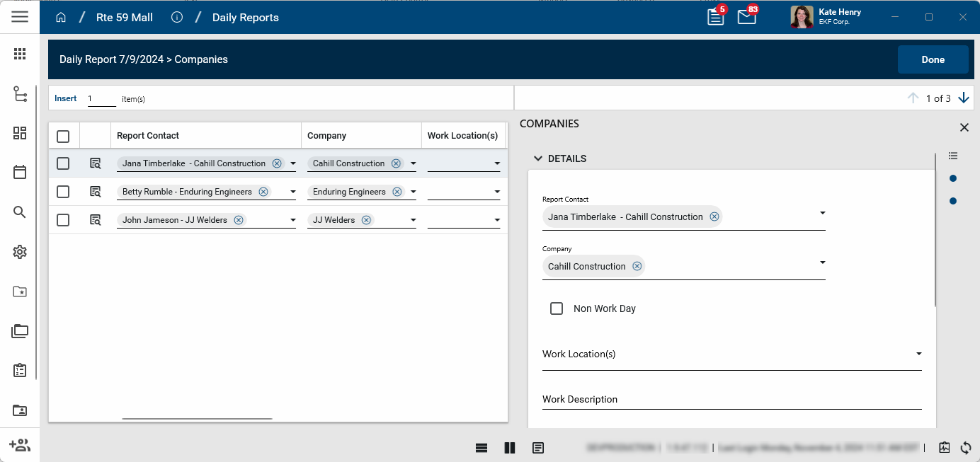
Task: Open details icon for Betty Rumble row
Action: 96,192
